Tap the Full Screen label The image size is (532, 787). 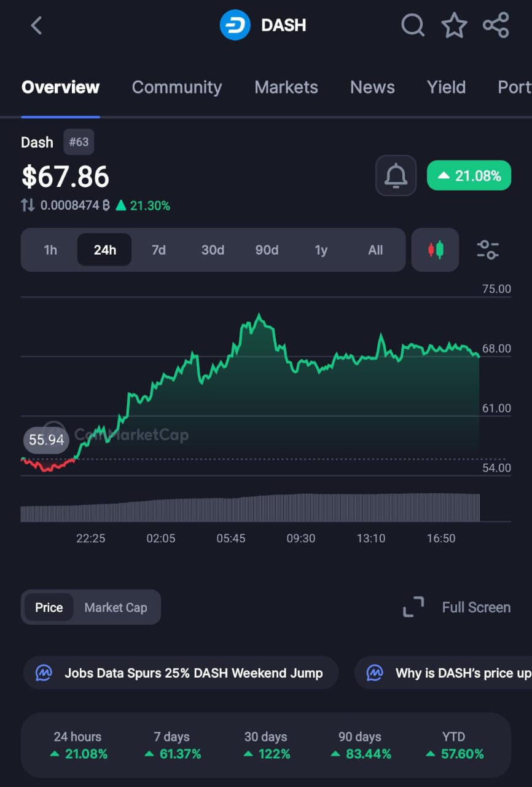coord(476,607)
